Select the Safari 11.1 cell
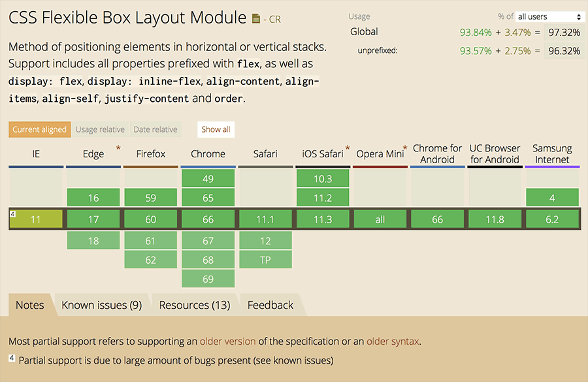 point(265,219)
